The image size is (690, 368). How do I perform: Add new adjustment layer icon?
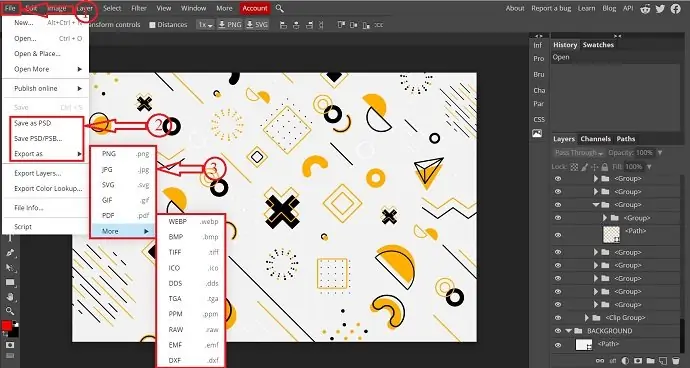click(625, 361)
